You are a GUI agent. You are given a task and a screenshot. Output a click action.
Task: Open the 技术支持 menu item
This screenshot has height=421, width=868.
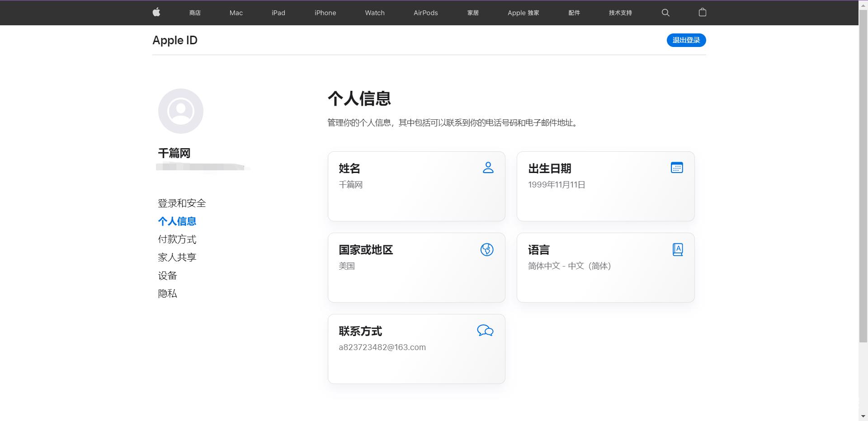(620, 13)
